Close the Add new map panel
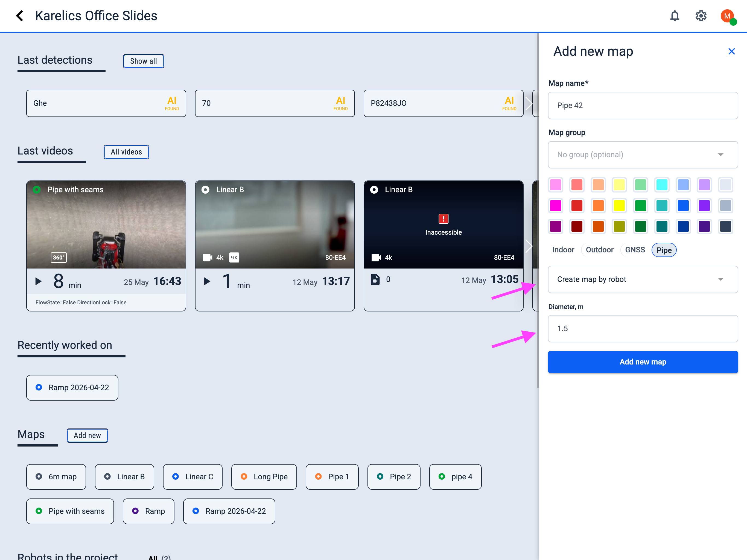The height and width of the screenshot is (560, 747). click(731, 51)
